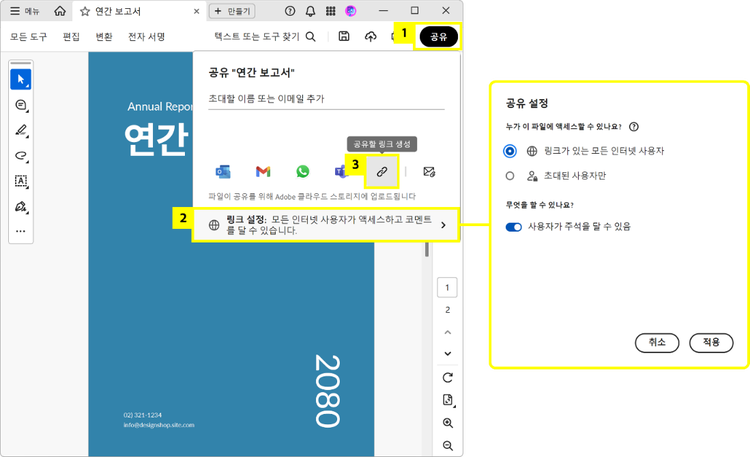750x457 pixels.
Task: Select the highlighter pen tool
Action: tap(21, 130)
